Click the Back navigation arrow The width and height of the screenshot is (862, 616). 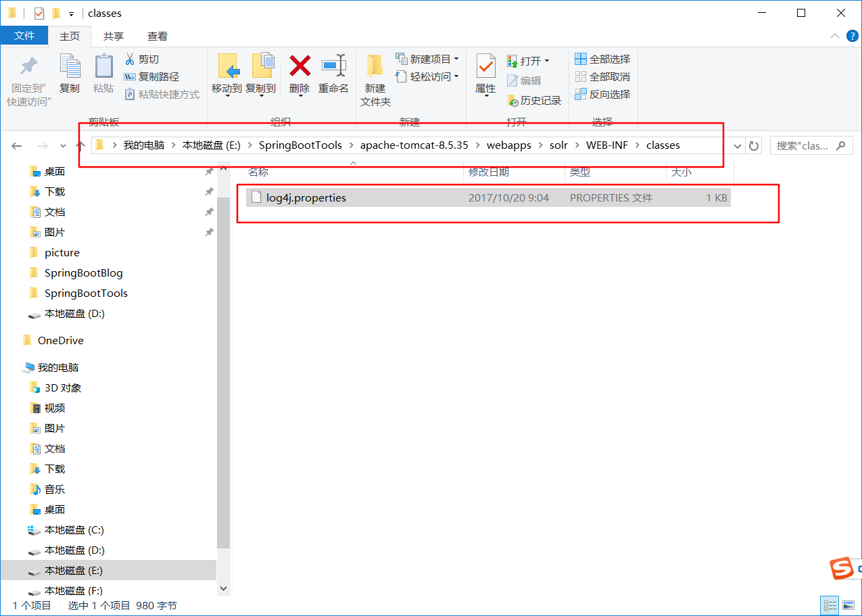[17, 145]
